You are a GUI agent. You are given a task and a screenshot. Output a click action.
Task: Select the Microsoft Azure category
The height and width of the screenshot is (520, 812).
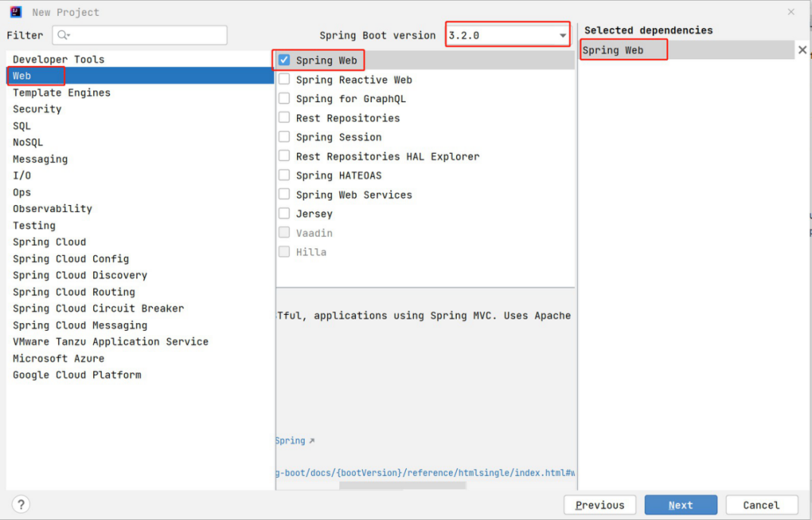[140, 358]
